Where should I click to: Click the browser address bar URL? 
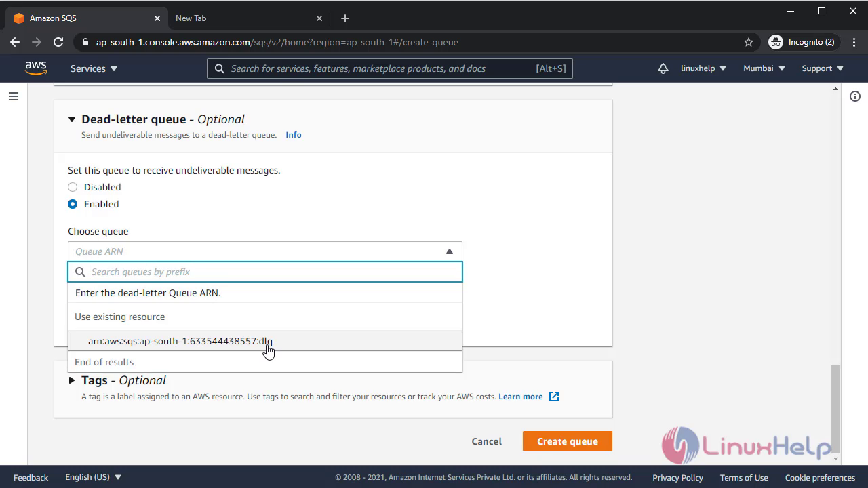point(277,42)
